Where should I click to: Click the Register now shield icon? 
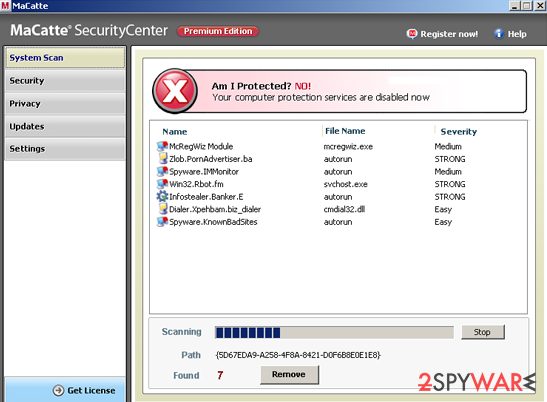click(412, 34)
